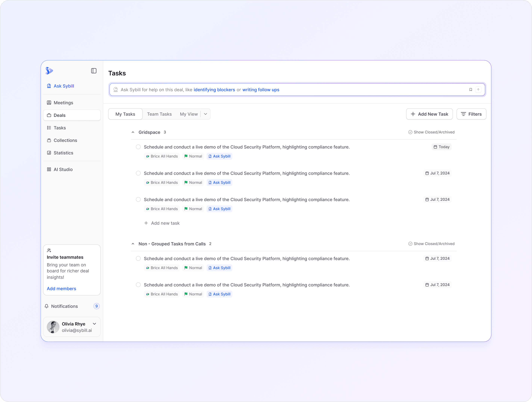Click the Add New Task button
532x402 pixels.
429,114
